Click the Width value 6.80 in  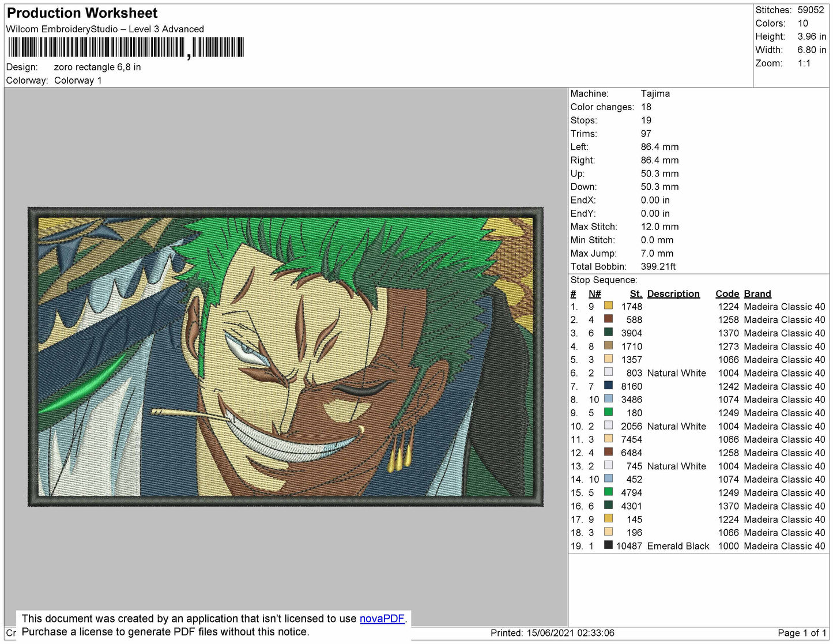point(812,50)
